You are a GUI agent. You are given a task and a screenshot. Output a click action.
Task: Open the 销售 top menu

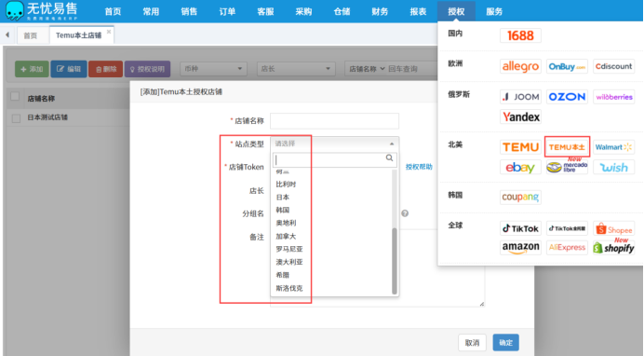(189, 11)
